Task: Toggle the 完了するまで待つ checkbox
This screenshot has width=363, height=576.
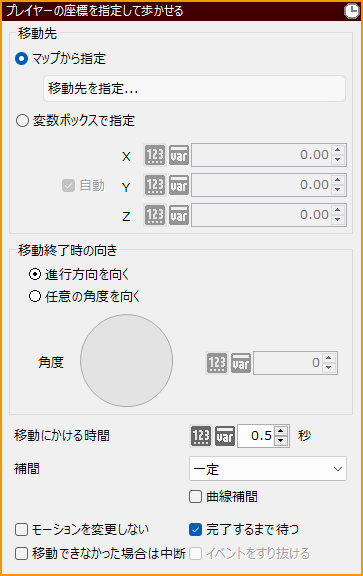Action: [x=195, y=529]
